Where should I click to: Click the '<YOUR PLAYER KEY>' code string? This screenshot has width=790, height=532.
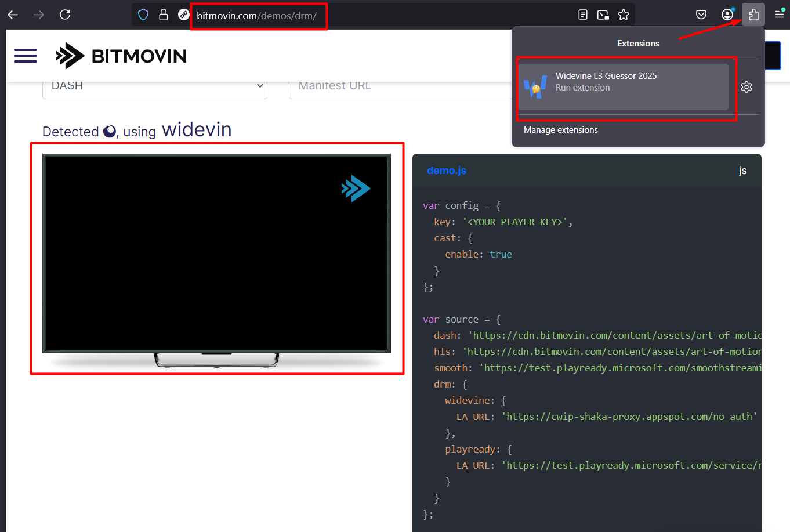515,222
